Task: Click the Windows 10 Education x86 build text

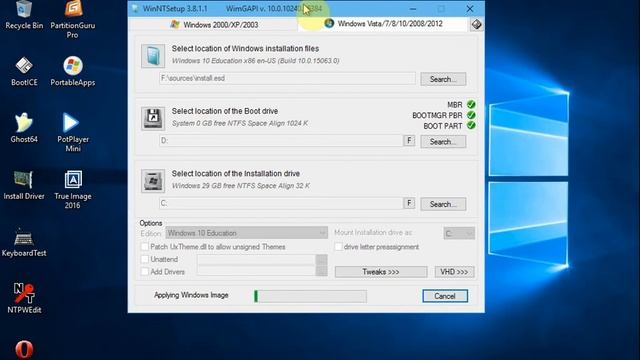Action: click(255, 61)
